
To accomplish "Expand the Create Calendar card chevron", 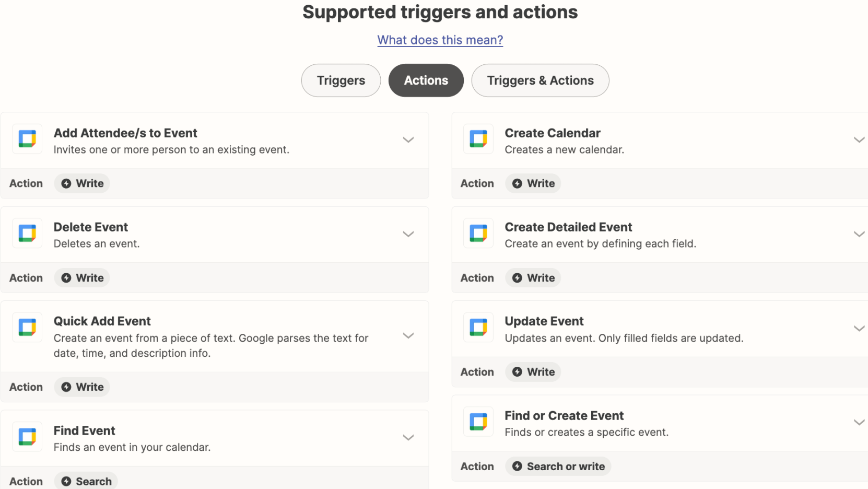I will [859, 139].
